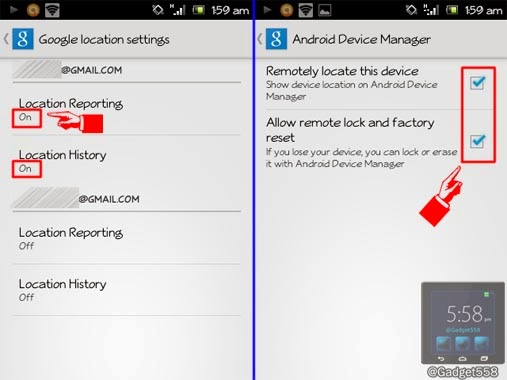
Task: Tap the screen rotation icon in left status bar
Action: pyautogui.click(x=158, y=10)
